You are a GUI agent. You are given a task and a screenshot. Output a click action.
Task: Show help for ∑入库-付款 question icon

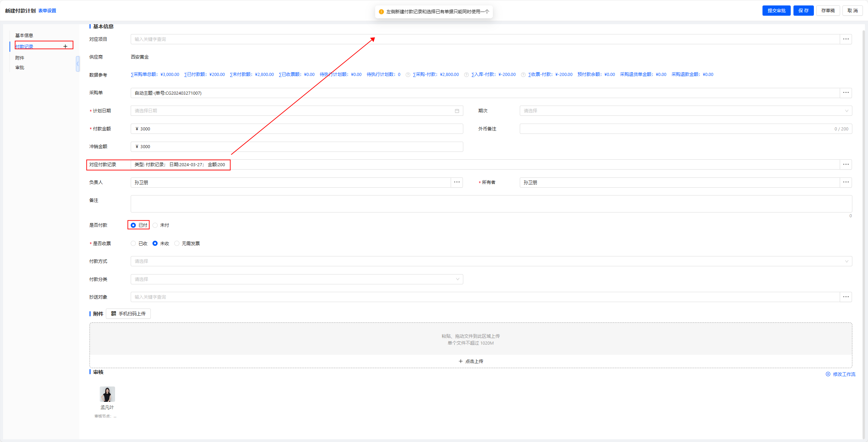466,75
